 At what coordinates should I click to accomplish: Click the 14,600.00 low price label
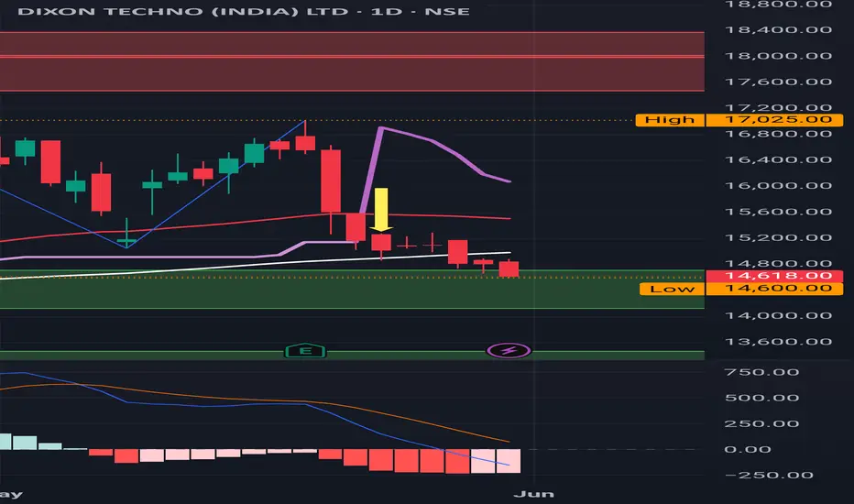click(x=774, y=289)
